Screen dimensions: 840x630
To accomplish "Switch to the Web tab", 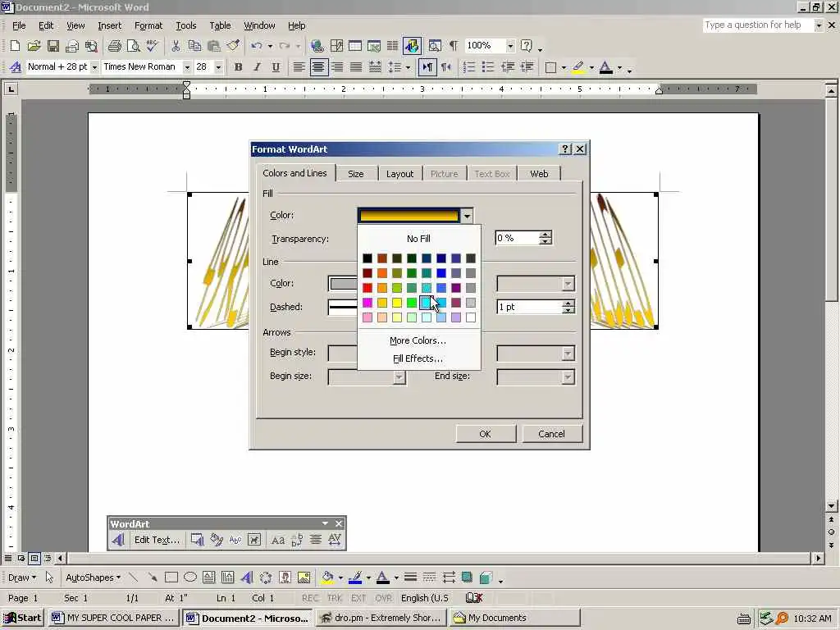I will 539,174.
